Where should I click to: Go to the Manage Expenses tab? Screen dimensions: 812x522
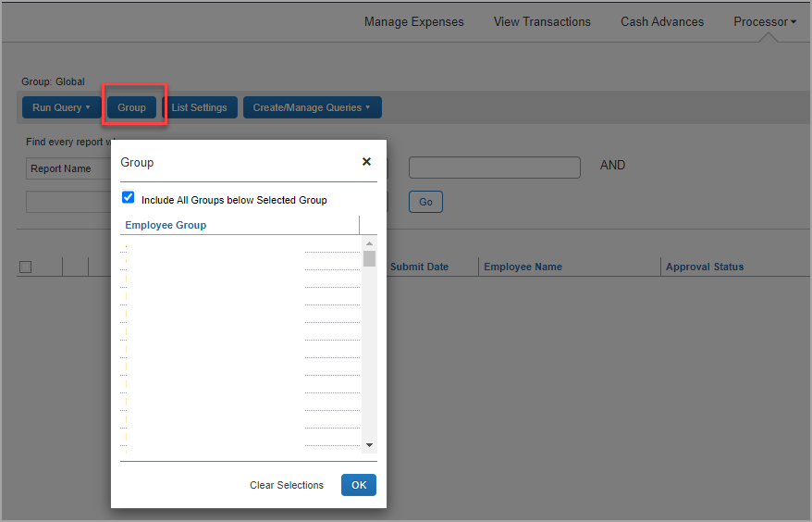coord(414,21)
